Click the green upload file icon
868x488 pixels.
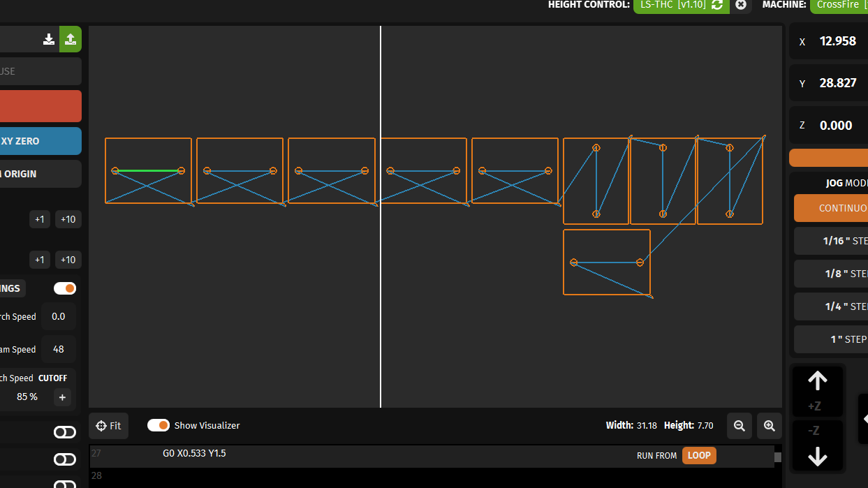(x=71, y=39)
